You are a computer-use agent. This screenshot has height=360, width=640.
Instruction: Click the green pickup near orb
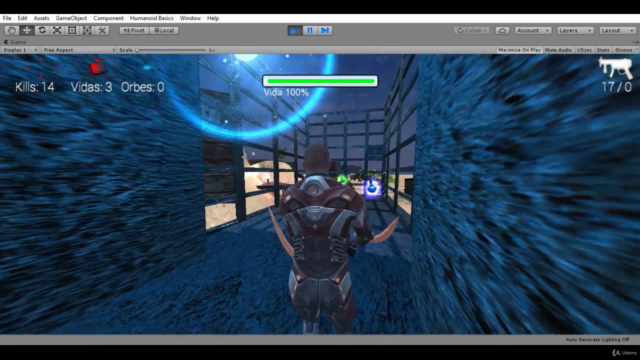pyautogui.click(x=342, y=179)
